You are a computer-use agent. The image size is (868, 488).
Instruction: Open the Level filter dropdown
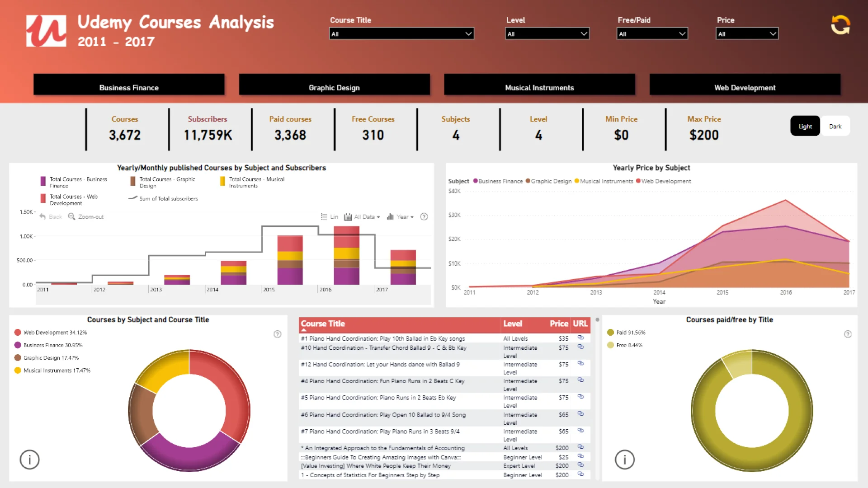tap(547, 33)
